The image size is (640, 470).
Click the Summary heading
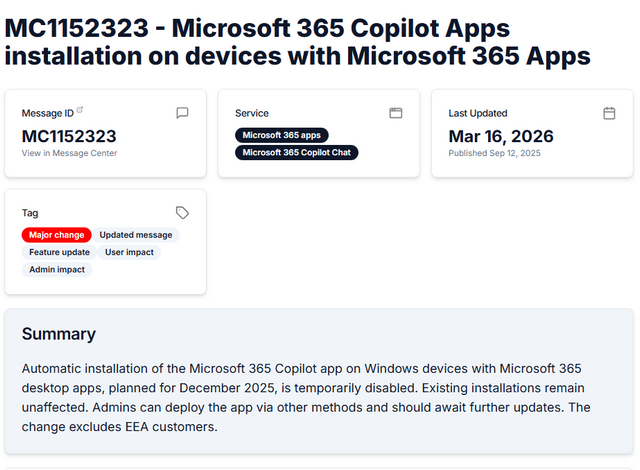pyautogui.click(x=59, y=334)
